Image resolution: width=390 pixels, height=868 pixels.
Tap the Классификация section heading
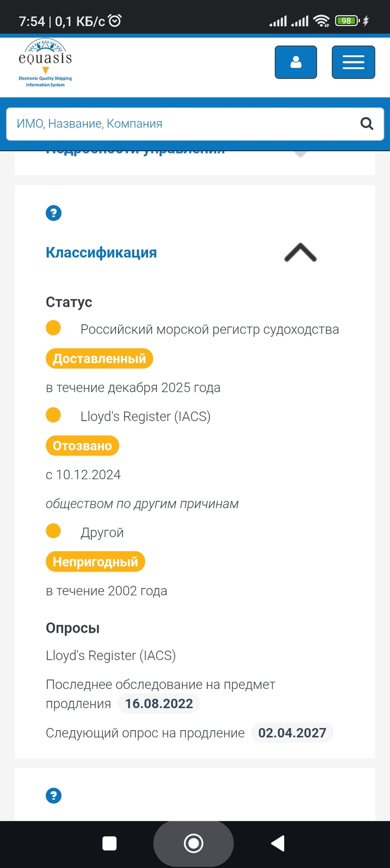[101, 253]
